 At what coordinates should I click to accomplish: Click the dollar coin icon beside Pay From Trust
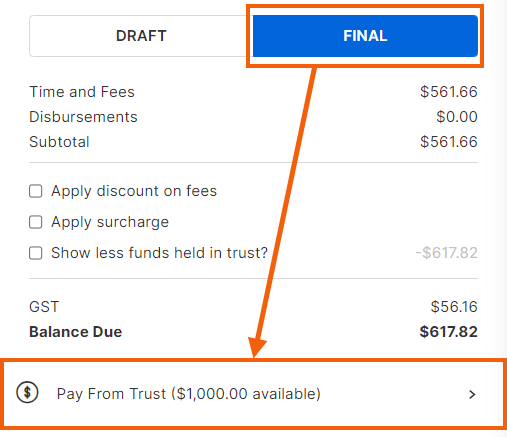tap(27, 392)
